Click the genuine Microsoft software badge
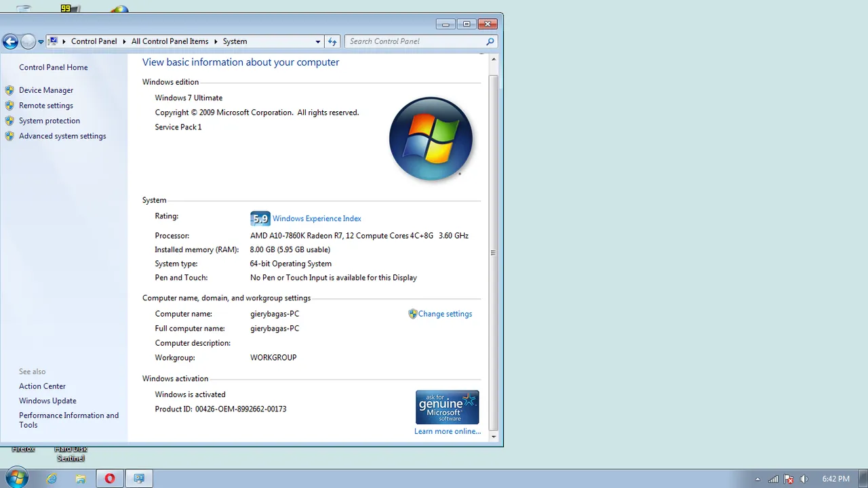 448,407
